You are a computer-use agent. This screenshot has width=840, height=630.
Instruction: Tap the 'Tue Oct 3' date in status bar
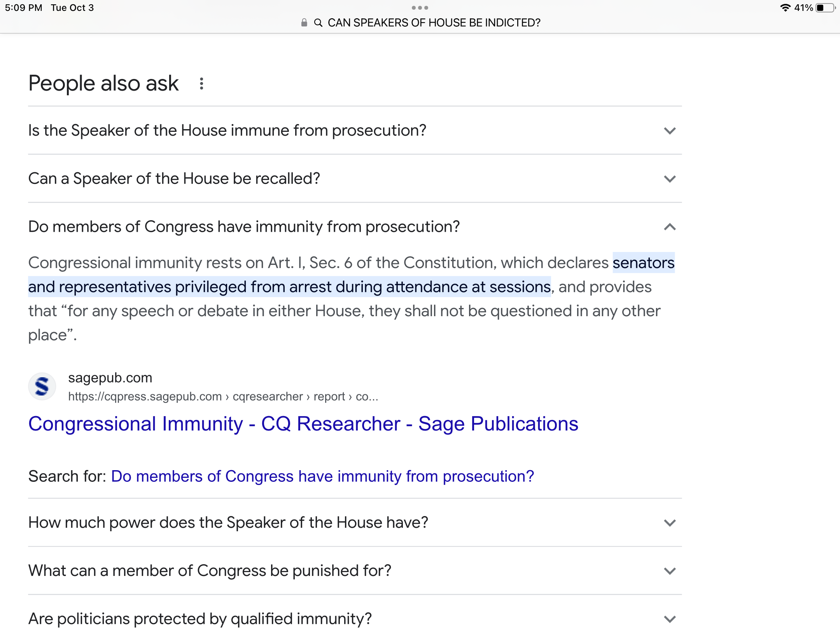click(72, 8)
